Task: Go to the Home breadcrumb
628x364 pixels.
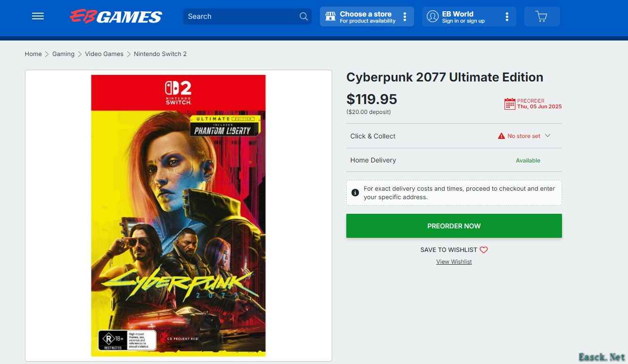Action: 33,54
